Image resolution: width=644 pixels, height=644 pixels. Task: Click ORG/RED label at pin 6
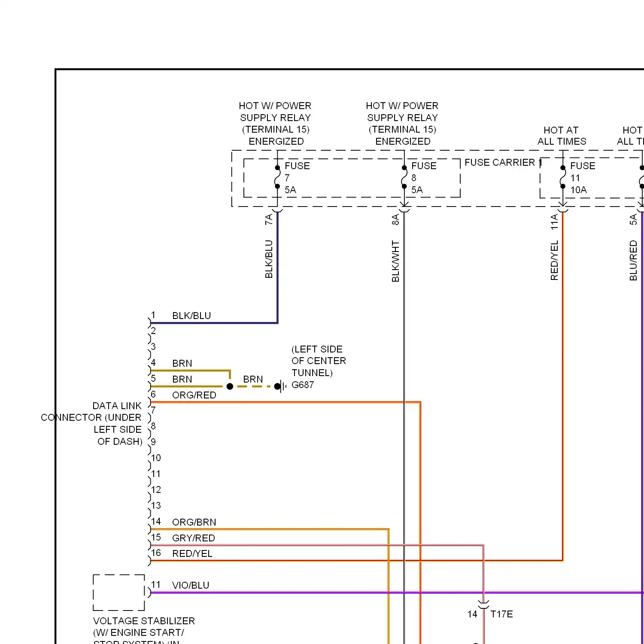(194, 395)
